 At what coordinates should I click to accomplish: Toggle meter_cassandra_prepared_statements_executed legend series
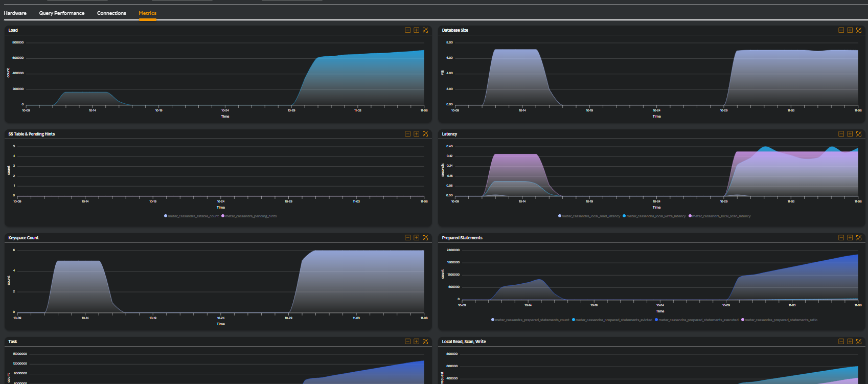[697, 320]
